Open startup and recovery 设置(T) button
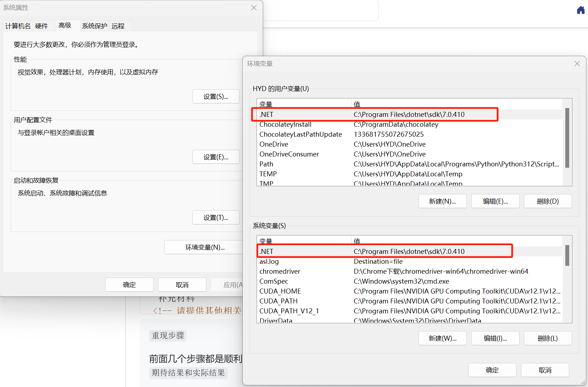The width and height of the screenshot is (588, 387). pyautogui.click(x=215, y=218)
